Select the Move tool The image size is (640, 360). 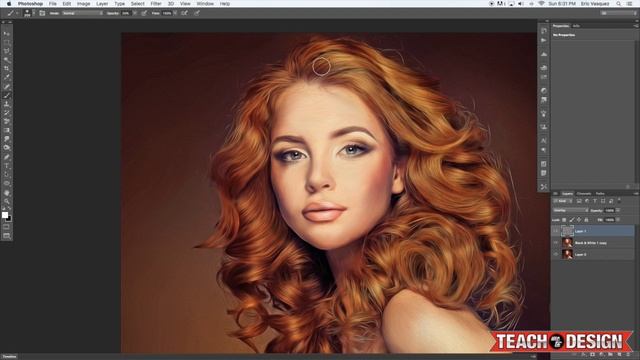click(x=7, y=33)
